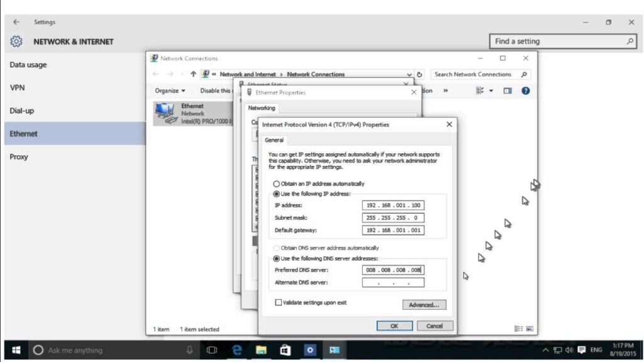
Task: Click the IP address field
Action: (x=393, y=206)
